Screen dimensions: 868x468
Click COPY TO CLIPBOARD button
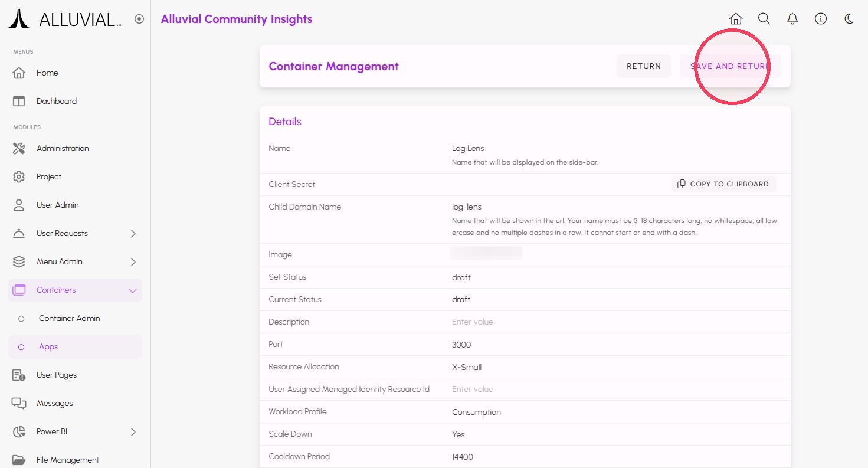pos(723,184)
